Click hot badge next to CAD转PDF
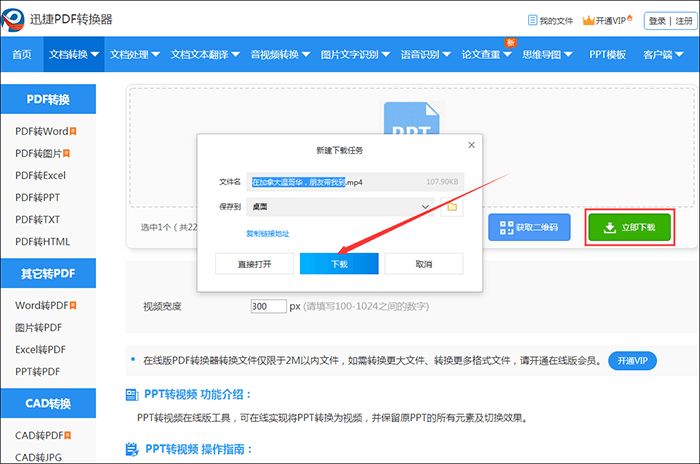The image size is (700, 464). (67, 435)
